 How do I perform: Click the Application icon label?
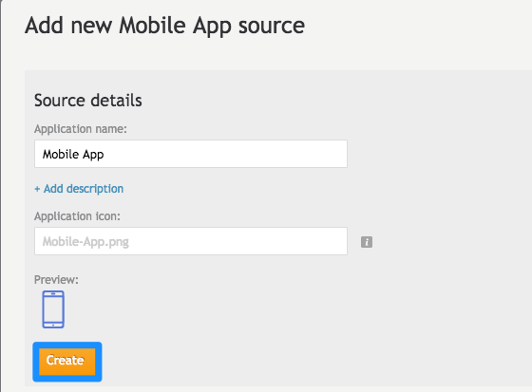[77, 216]
